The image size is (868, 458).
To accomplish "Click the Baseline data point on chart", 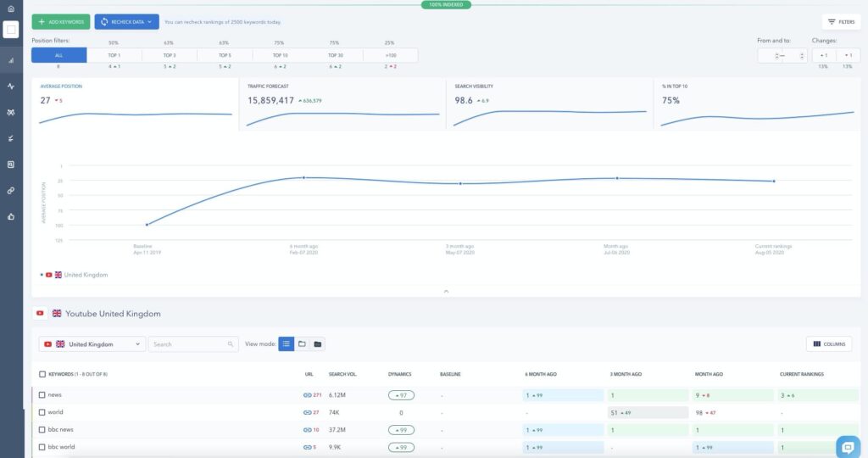I will [147, 225].
